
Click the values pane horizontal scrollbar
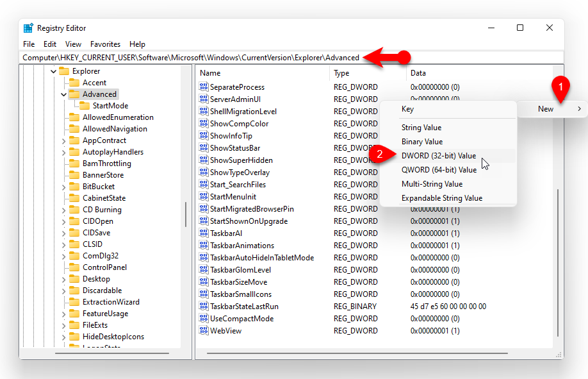click(x=357, y=353)
